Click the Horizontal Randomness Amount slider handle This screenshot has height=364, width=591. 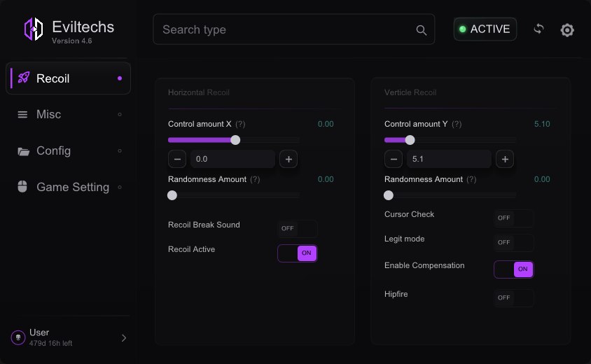(172, 195)
